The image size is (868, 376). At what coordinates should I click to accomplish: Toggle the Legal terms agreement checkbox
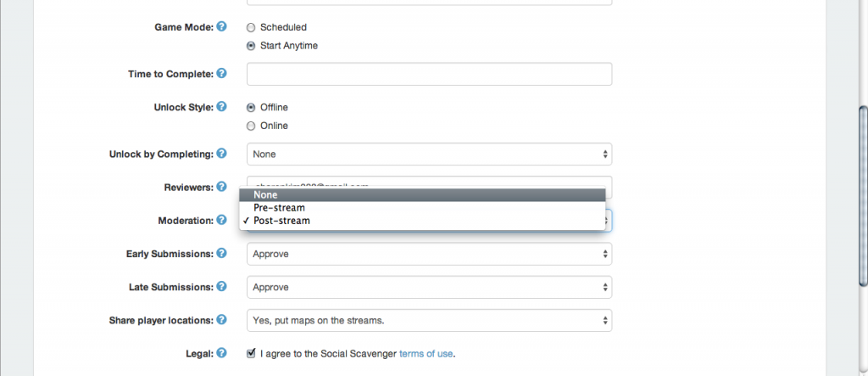251,353
